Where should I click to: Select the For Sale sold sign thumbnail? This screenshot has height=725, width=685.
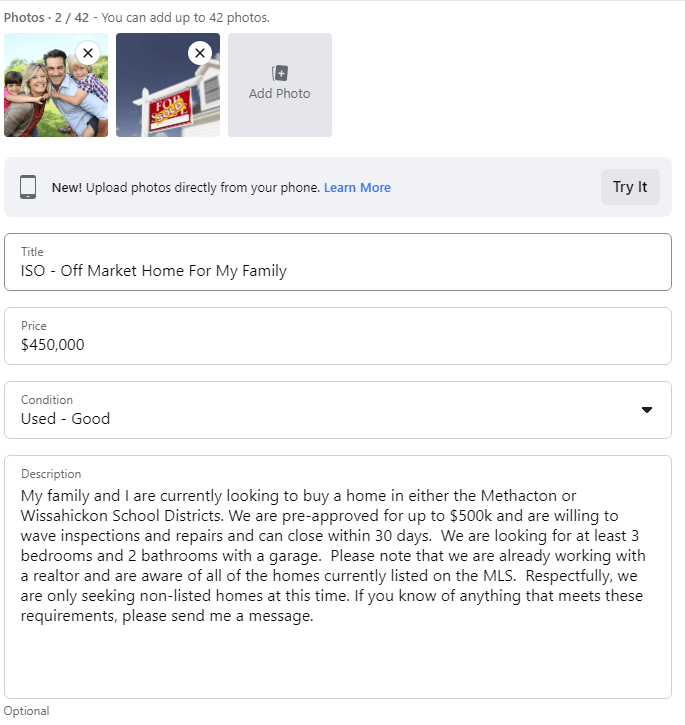(x=168, y=85)
